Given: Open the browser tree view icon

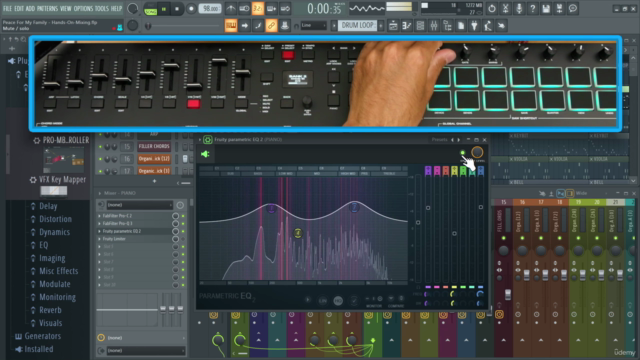Looking at the screenshot, I should pos(447,26).
